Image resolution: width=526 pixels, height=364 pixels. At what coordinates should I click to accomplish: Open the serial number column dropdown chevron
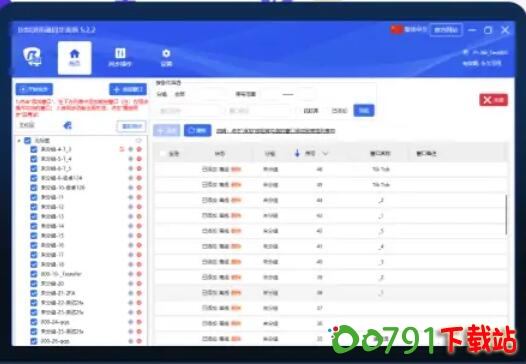click(325, 154)
